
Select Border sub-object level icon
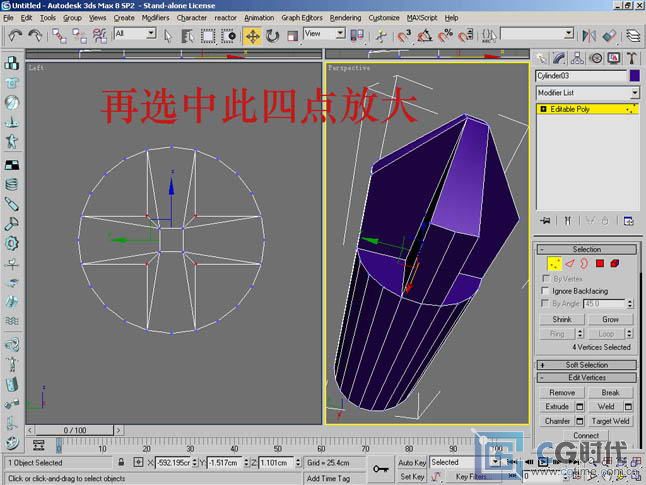584,263
